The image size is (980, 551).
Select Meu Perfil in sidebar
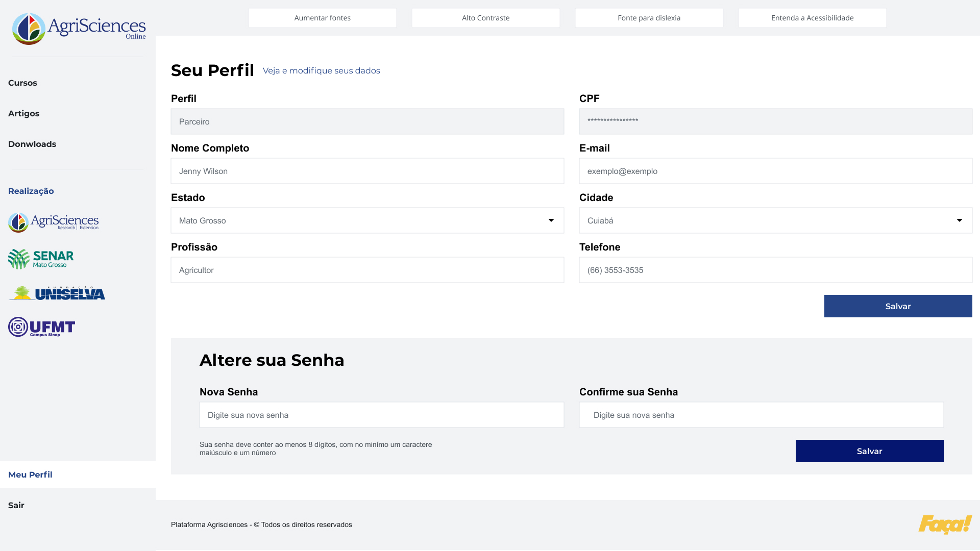coord(31,474)
